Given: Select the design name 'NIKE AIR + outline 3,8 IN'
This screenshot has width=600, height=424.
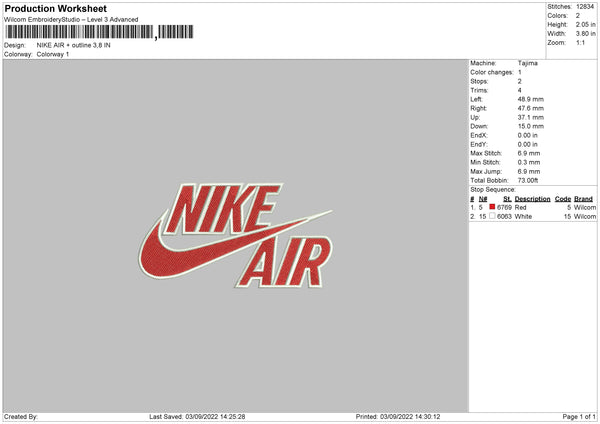Looking at the screenshot, I should [x=73, y=45].
